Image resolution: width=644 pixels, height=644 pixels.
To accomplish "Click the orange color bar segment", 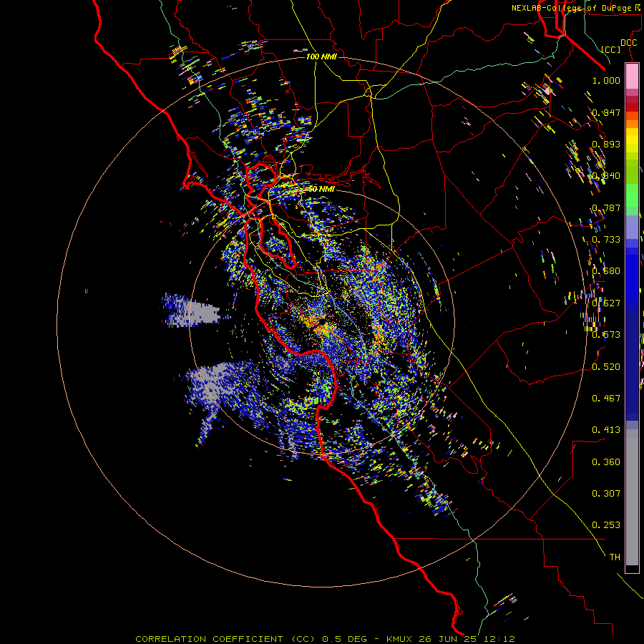I will pyautogui.click(x=632, y=124).
